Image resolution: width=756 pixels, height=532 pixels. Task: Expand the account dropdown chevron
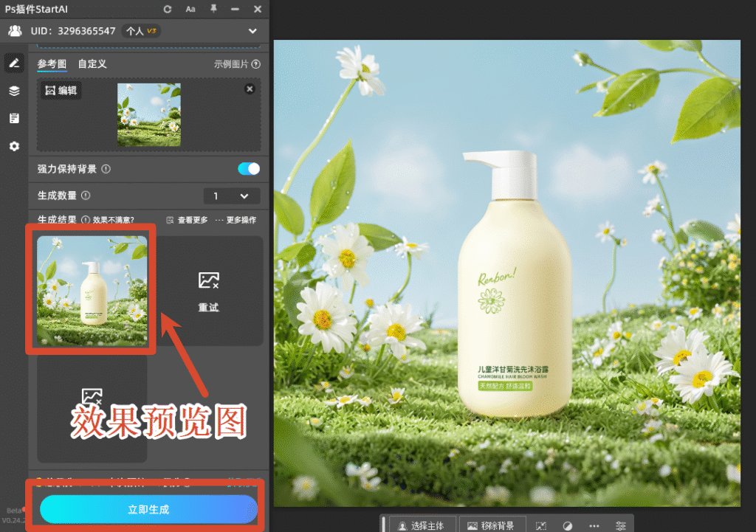coord(252,31)
